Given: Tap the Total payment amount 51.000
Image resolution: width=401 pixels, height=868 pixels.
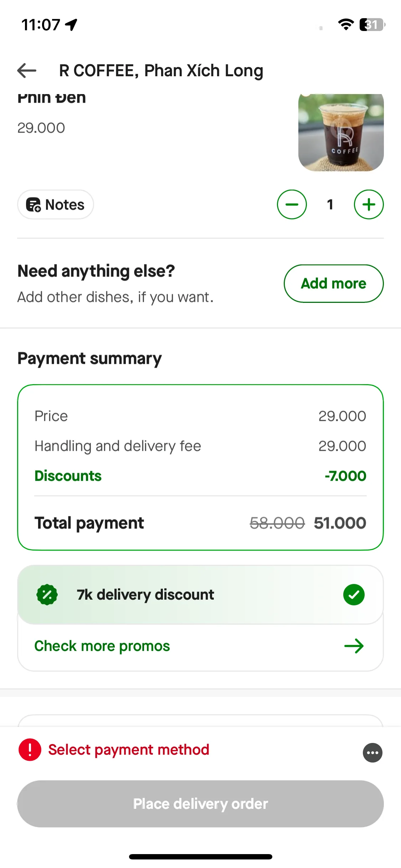Looking at the screenshot, I should (340, 523).
